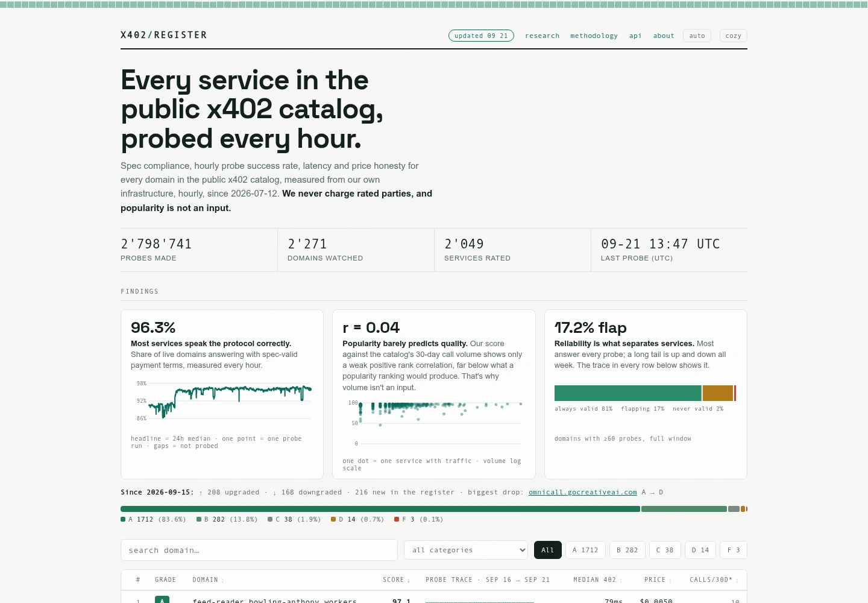The height and width of the screenshot is (603, 868).
Task: Click the 'updated 09 21' status pill
Action: [481, 36]
